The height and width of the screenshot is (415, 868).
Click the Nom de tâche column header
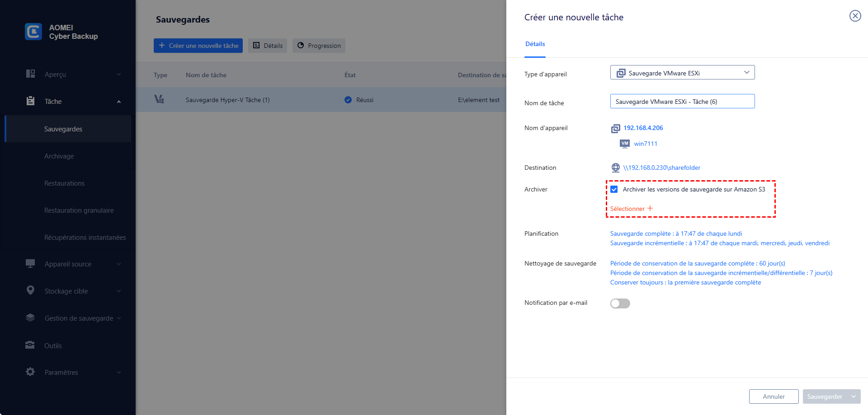pyautogui.click(x=206, y=75)
